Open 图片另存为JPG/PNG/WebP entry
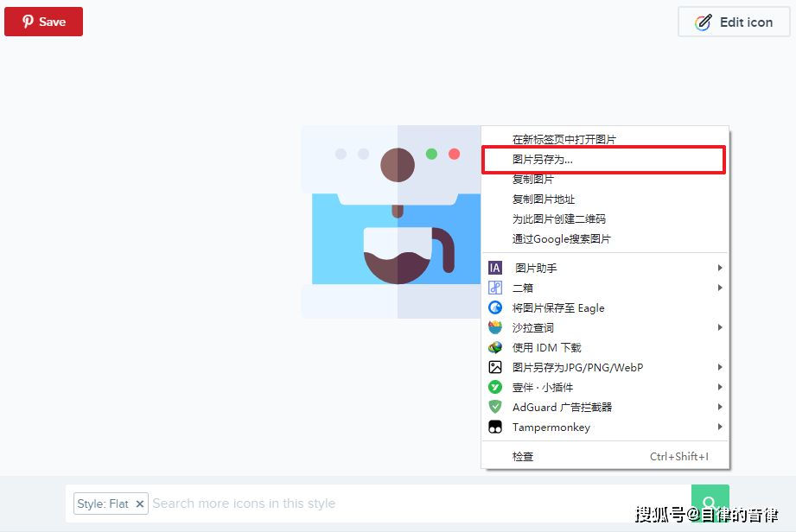 (605, 367)
